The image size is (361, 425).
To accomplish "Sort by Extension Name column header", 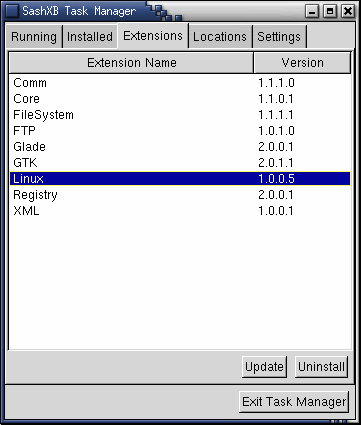I will click(x=131, y=62).
